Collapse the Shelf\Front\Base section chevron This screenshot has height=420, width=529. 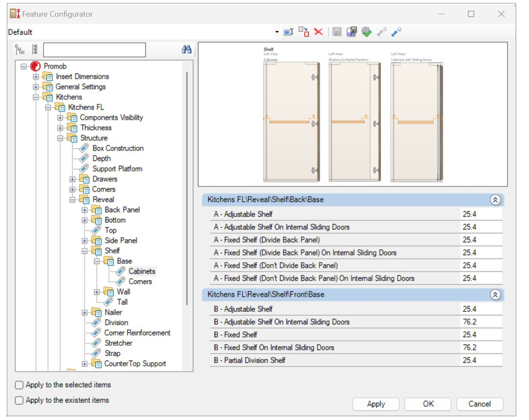[x=495, y=295]
